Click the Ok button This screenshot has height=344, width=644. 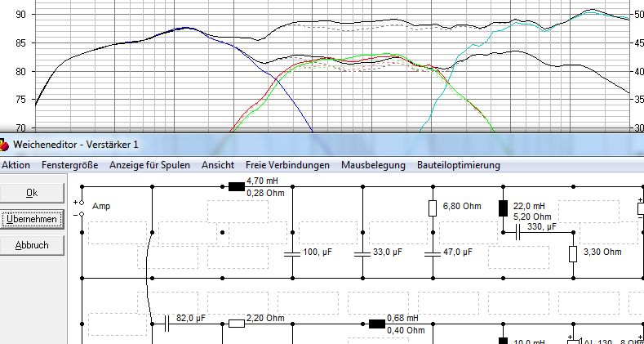[x=32, y=193]
